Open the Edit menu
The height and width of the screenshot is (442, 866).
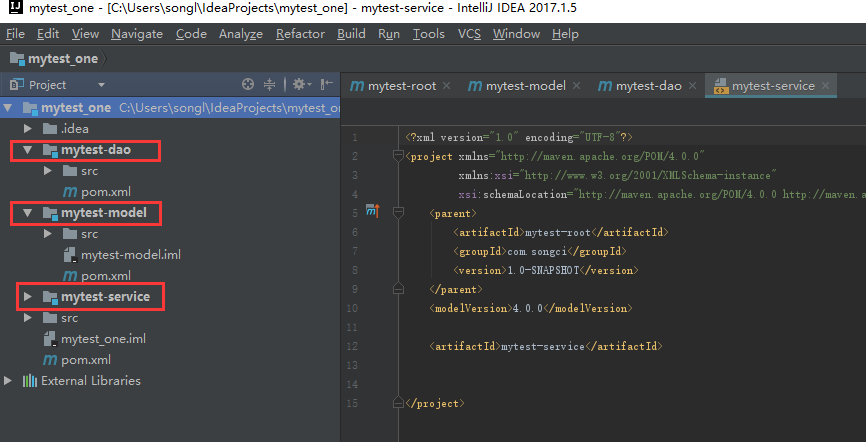click(x=48, y=34)
